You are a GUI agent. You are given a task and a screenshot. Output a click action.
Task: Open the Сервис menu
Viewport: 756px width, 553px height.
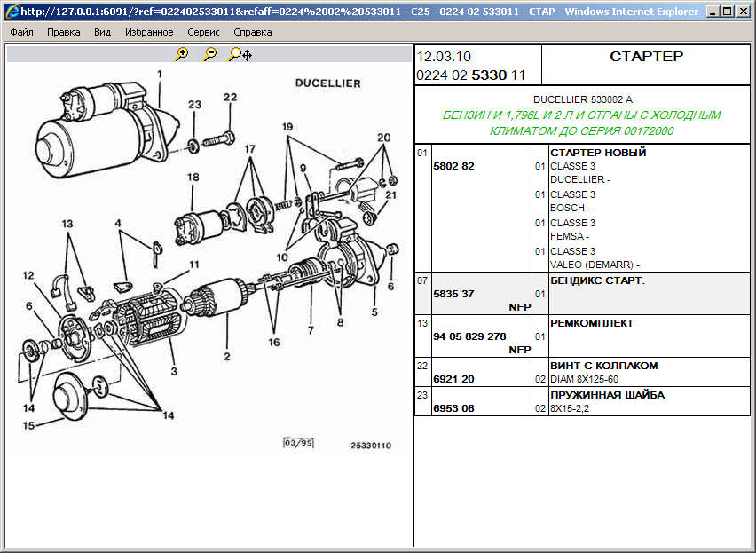(203, 32)
